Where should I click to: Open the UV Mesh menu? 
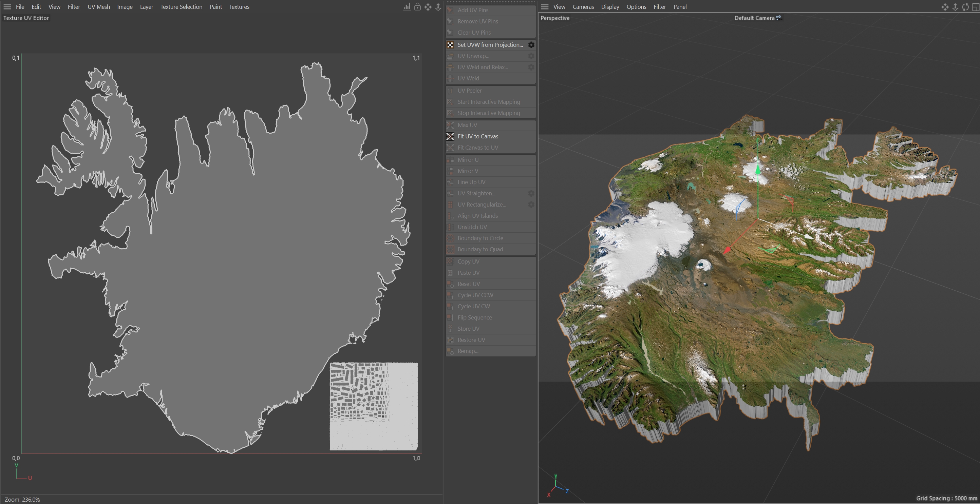(98, 7)
